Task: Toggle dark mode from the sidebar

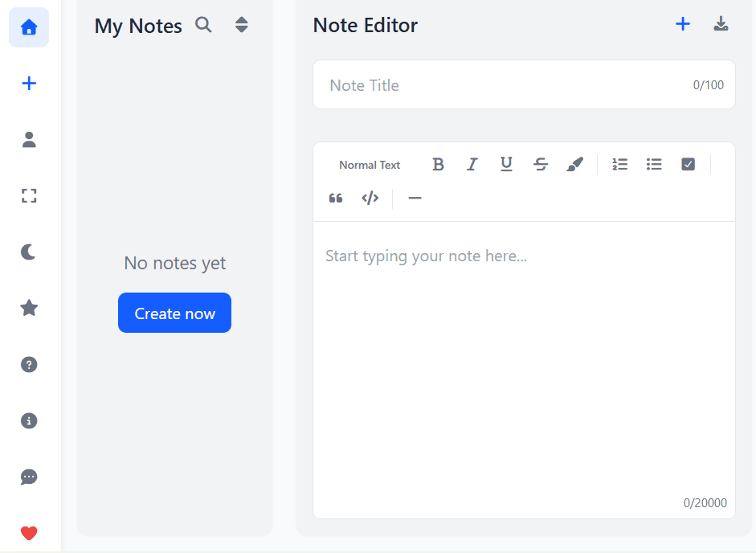Action: click(28, 252)
